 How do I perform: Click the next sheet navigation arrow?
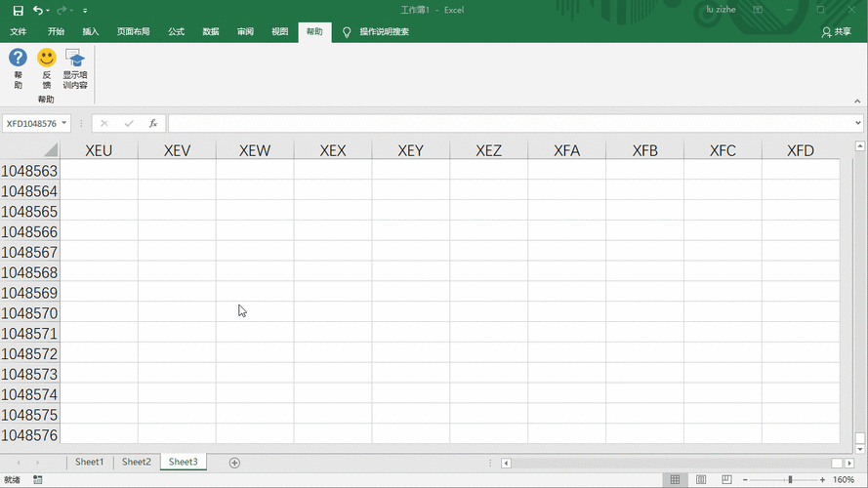coord(38,463)
